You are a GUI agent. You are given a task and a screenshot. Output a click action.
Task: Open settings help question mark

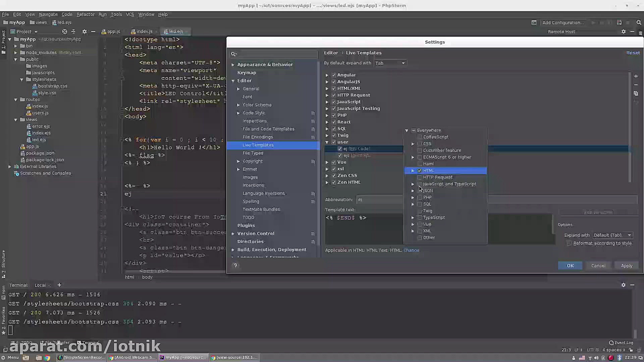(235, 265)
